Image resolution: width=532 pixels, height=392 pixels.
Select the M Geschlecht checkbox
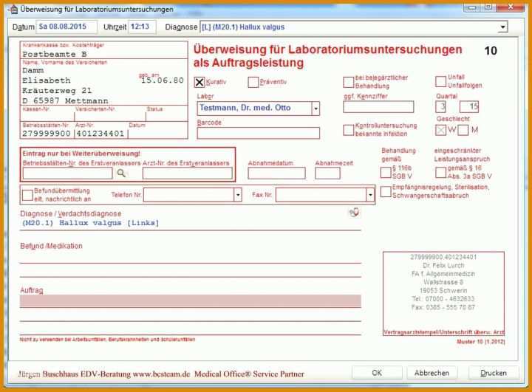click(463, 130)
